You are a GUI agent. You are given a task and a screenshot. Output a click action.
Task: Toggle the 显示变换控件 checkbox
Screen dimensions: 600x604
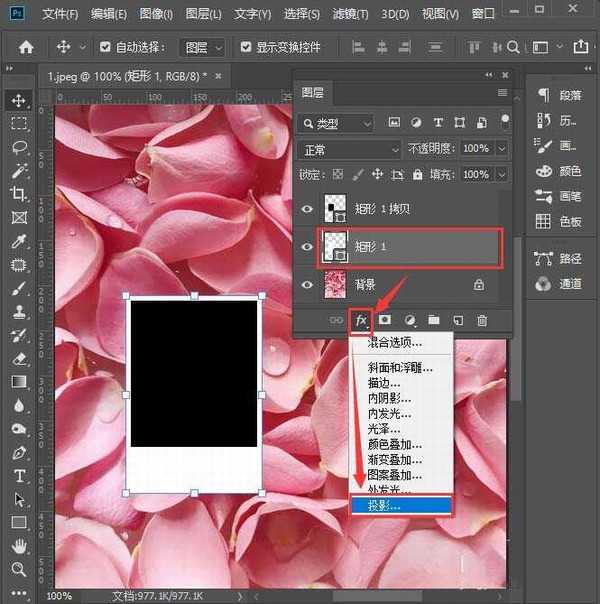(x=246, y=47)
